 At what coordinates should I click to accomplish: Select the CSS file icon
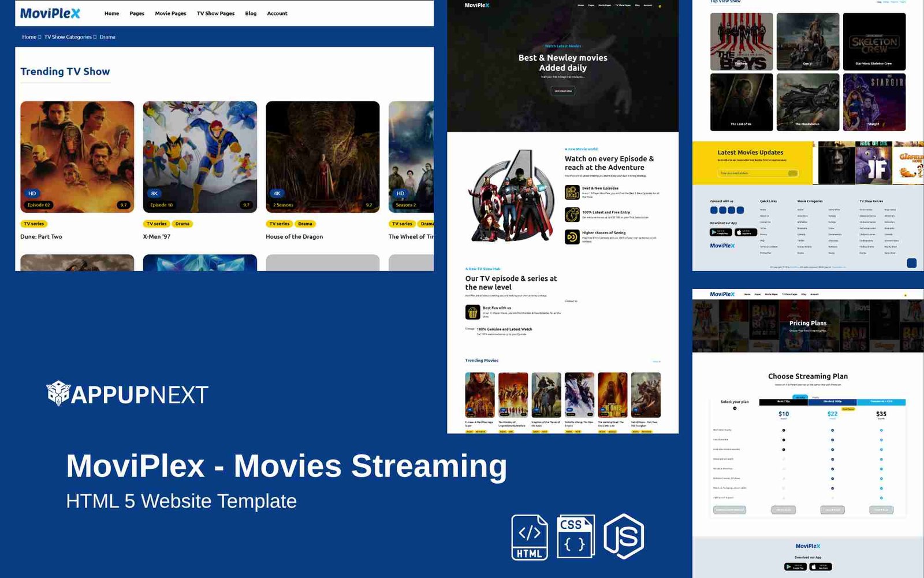(576, 536)
